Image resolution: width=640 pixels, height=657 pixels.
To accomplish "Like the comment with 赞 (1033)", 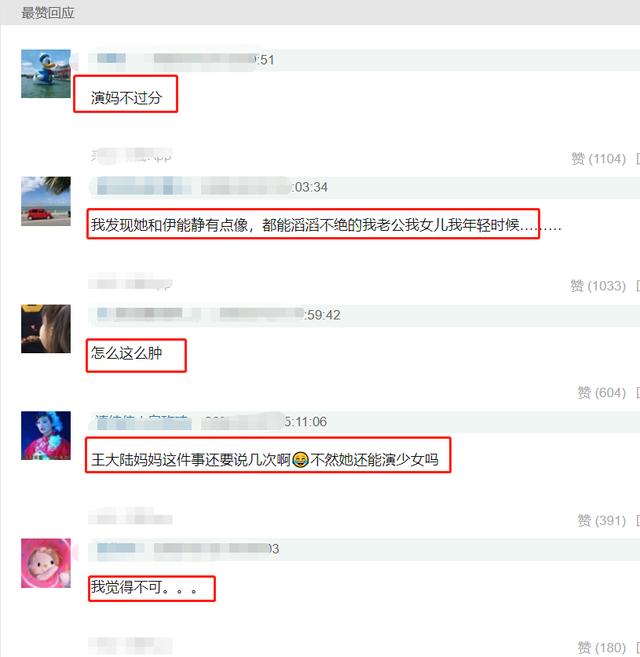I will 598,286.
